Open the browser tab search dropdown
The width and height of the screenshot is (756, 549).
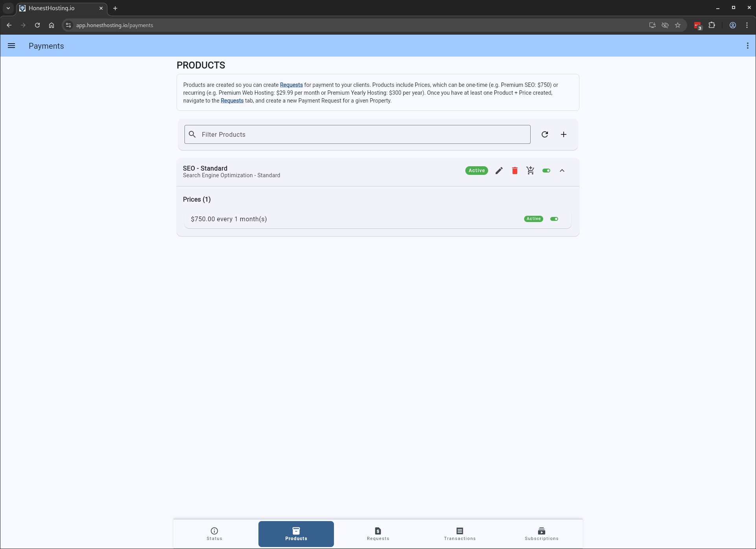click(x=8, y=8)
